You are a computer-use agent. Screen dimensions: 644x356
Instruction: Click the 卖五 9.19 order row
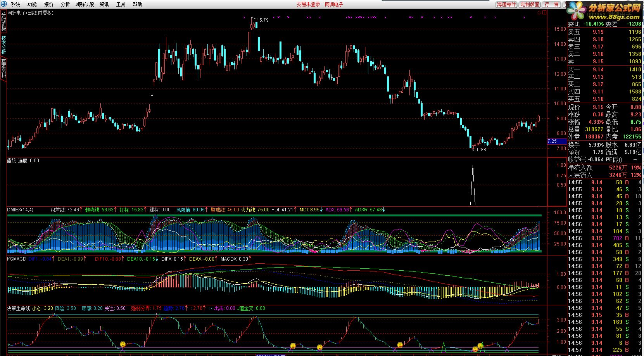pos(605,32)
